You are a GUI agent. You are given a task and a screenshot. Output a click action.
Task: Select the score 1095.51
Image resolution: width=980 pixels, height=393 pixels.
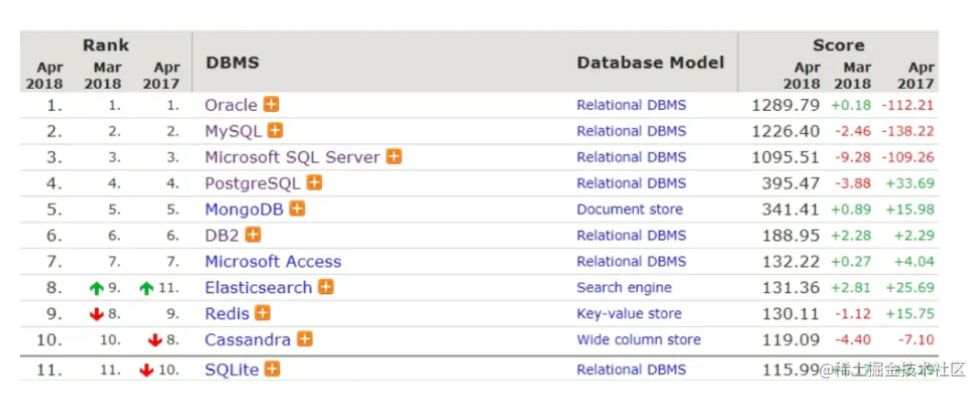click(786, 157)
